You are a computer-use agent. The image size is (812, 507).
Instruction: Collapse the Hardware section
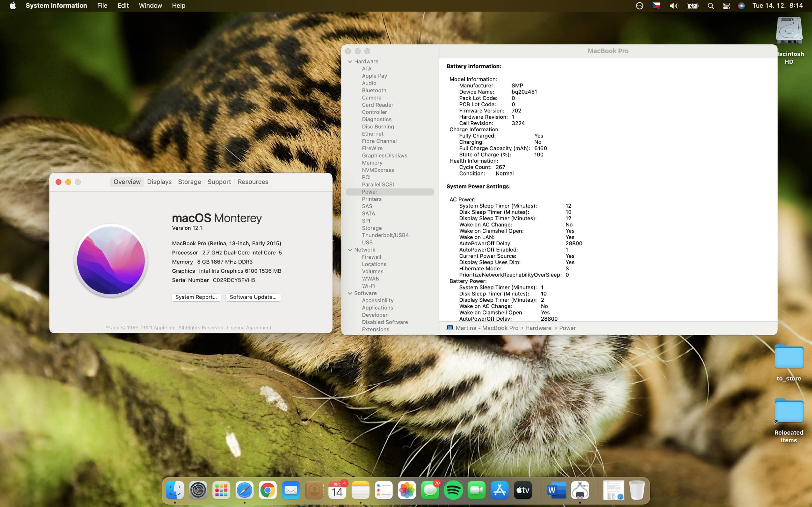tap(350, 61)
